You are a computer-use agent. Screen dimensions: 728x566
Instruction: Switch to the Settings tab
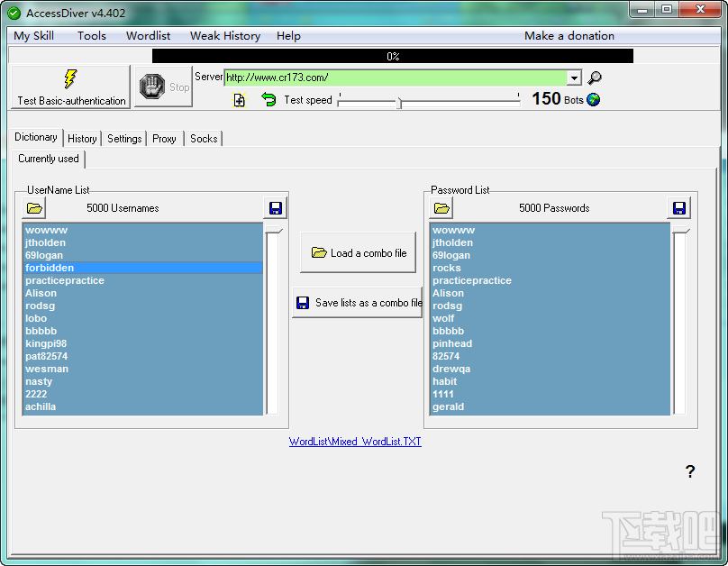click(124, 139)
